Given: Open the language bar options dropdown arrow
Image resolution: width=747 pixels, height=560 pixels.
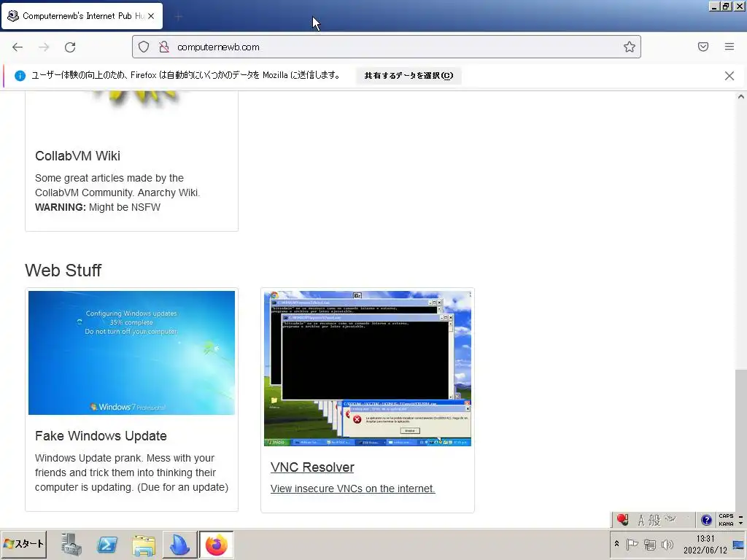Looking at the screenshot, I should coord(741,524).
